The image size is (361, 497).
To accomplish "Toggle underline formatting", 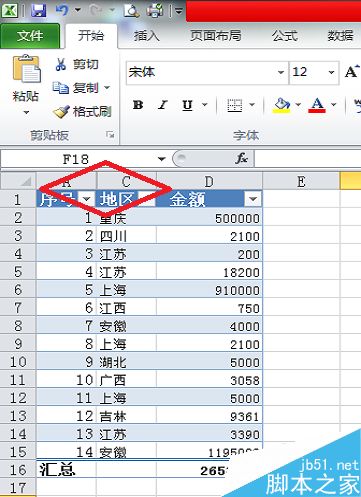I will coord(187,105).
